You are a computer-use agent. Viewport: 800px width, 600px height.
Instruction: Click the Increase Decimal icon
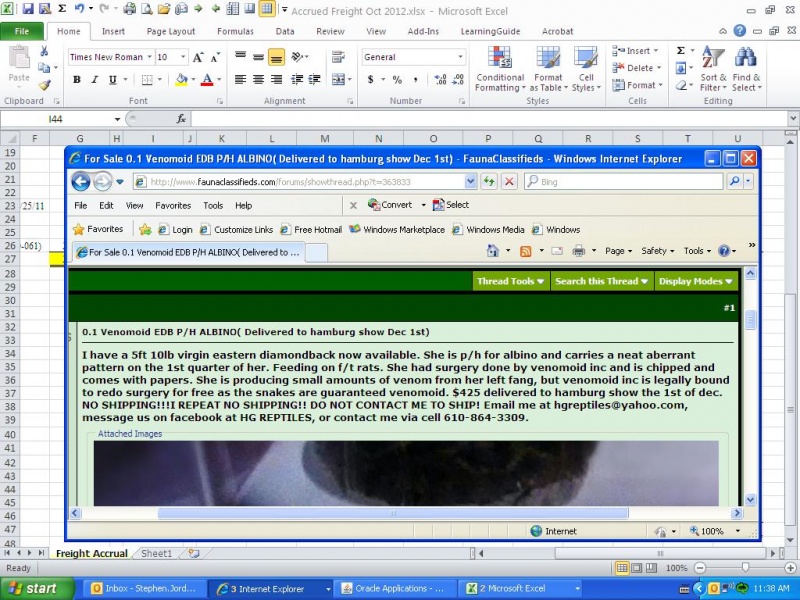click(x=440, y=80)
